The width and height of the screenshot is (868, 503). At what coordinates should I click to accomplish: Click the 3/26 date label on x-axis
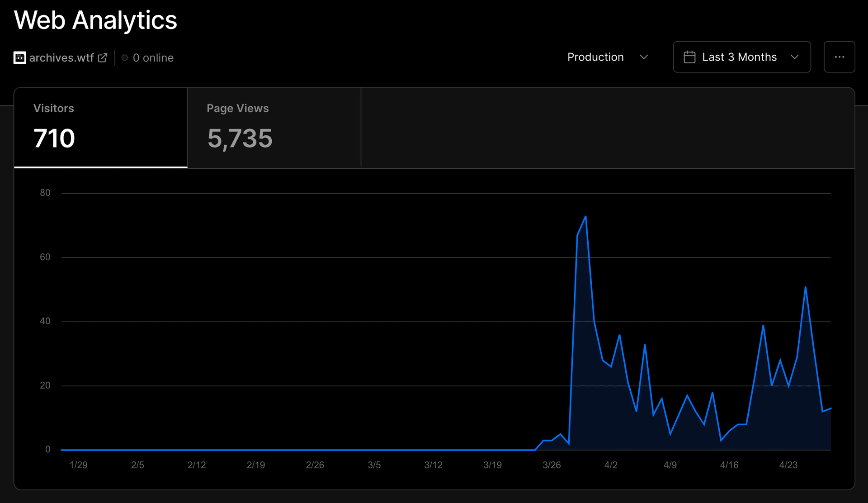point(552,465)
